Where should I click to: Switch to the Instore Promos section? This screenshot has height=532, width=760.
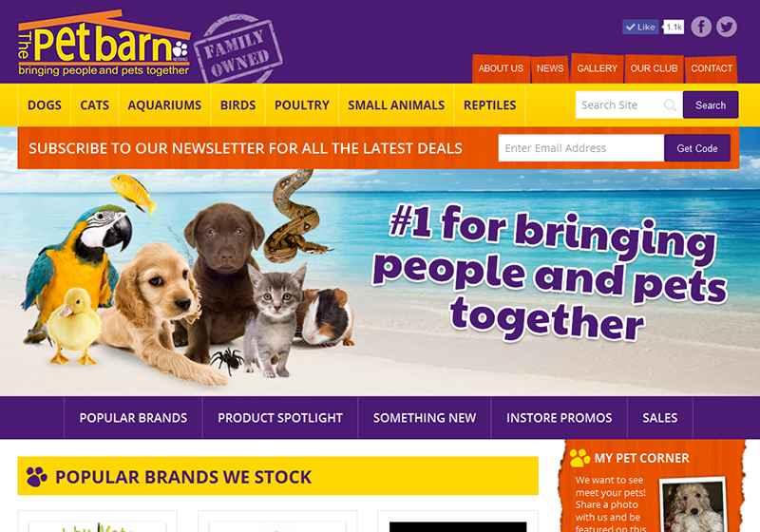click(559, 418)
